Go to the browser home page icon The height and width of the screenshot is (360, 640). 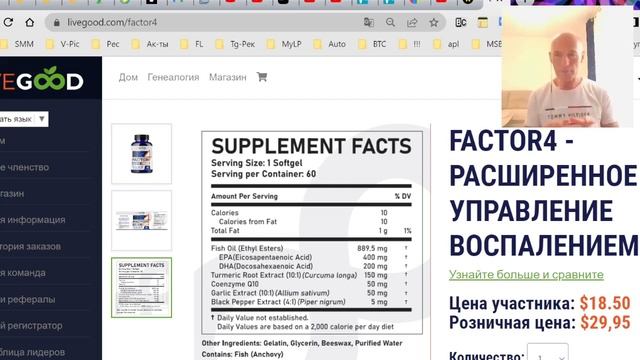click(x=29, y=22)
